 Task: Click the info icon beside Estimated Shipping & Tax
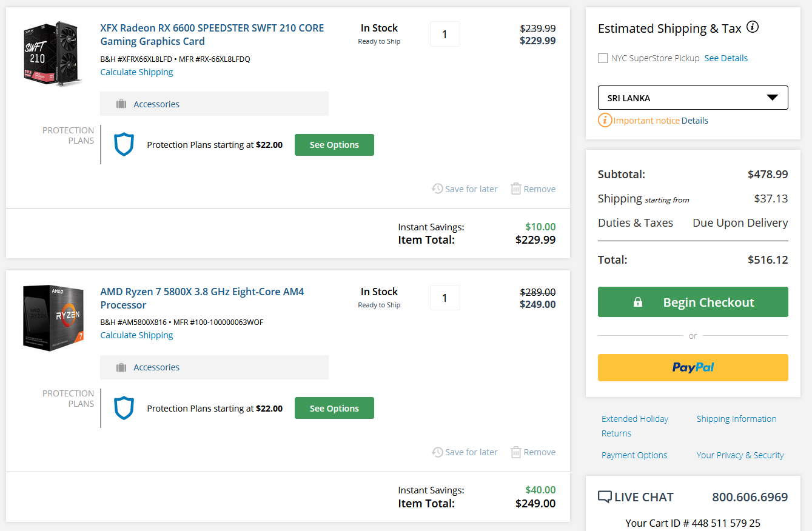coord(753,27)
